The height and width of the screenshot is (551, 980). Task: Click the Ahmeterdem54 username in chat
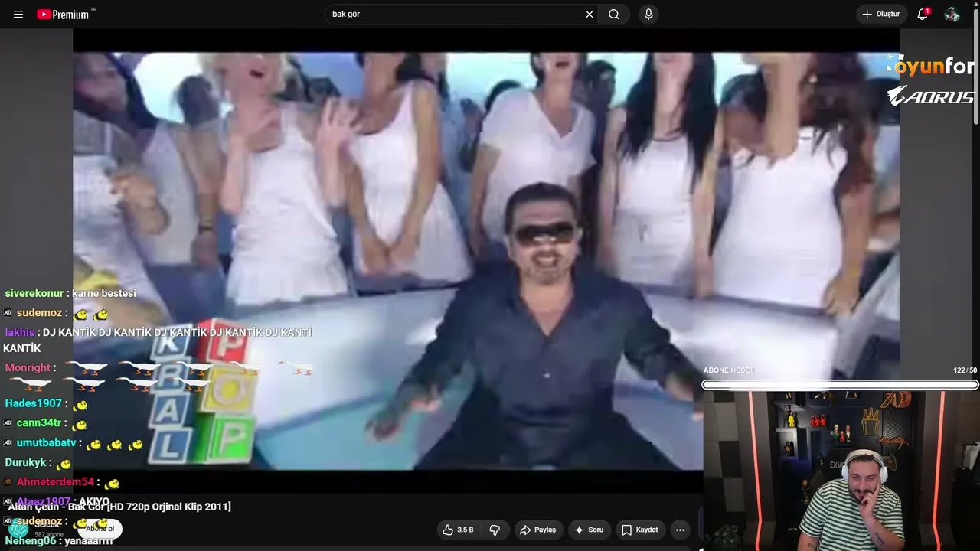(55, 482)
